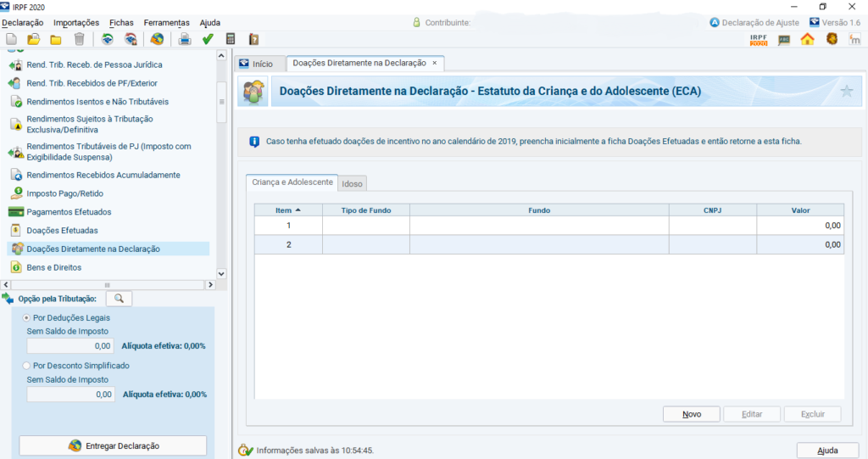This screenshot has width=868, height=459.
Task: Click the favorite star icon in header
Action: coord(846,92)
